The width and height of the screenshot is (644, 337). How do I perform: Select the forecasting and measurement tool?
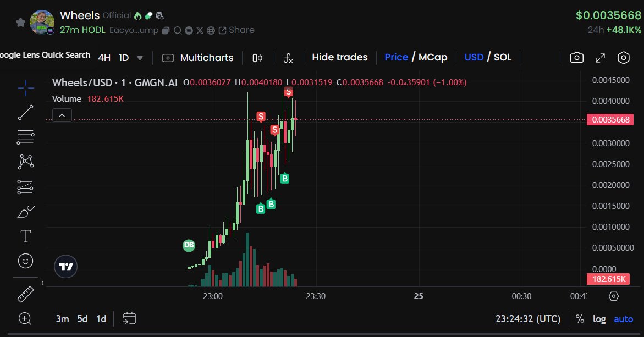(x=25, y=187)
